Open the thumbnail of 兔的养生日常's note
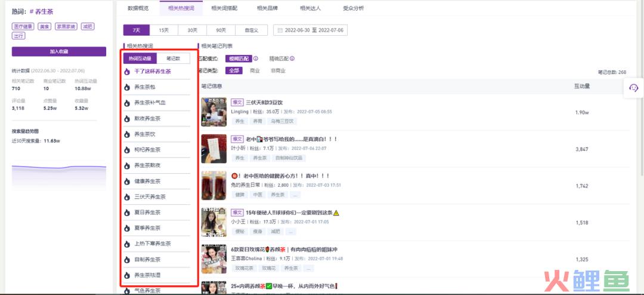This screenshot has width=644, height=295. click(214, 186)
